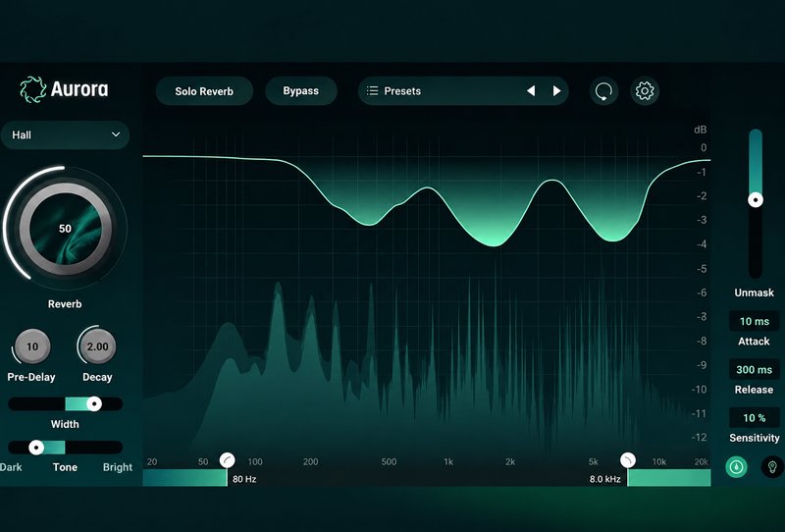Viewport: 785px width, 532px height.
Task: Click the Decay label
Action: point(97,377)
